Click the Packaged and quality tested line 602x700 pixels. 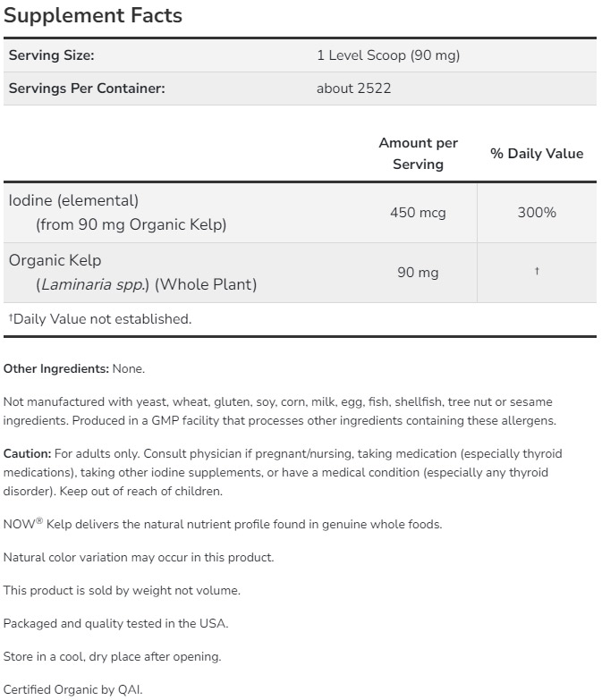click(115, 623)
